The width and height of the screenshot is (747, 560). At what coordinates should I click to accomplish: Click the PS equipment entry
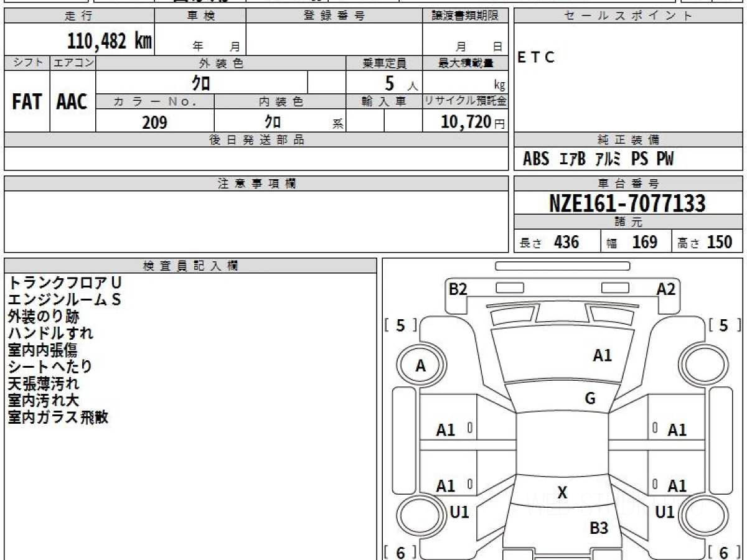click(639, 159)
